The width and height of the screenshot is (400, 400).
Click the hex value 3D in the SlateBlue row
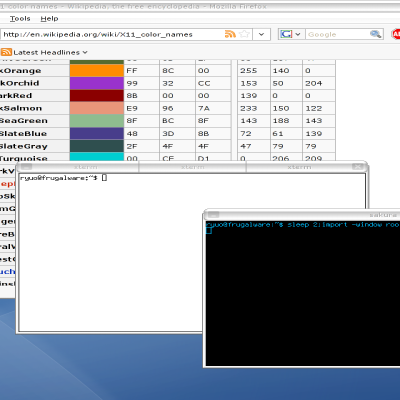point(168,133)
